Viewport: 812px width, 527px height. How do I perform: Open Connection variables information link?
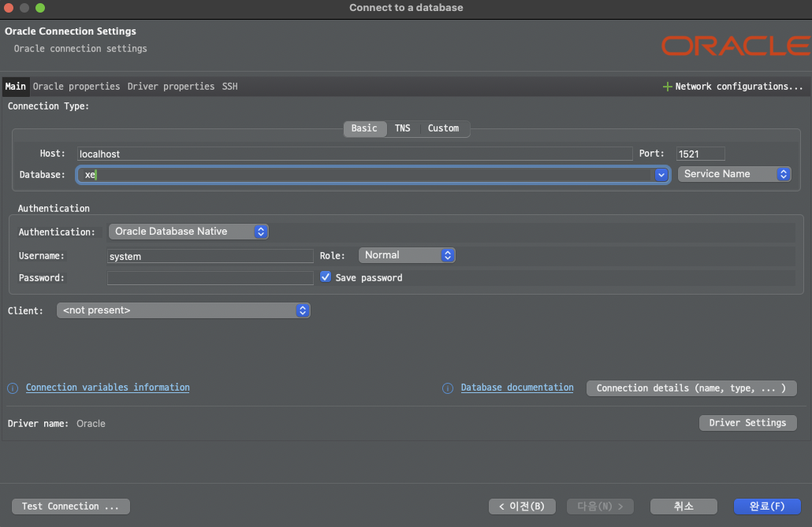click(108, 388)
